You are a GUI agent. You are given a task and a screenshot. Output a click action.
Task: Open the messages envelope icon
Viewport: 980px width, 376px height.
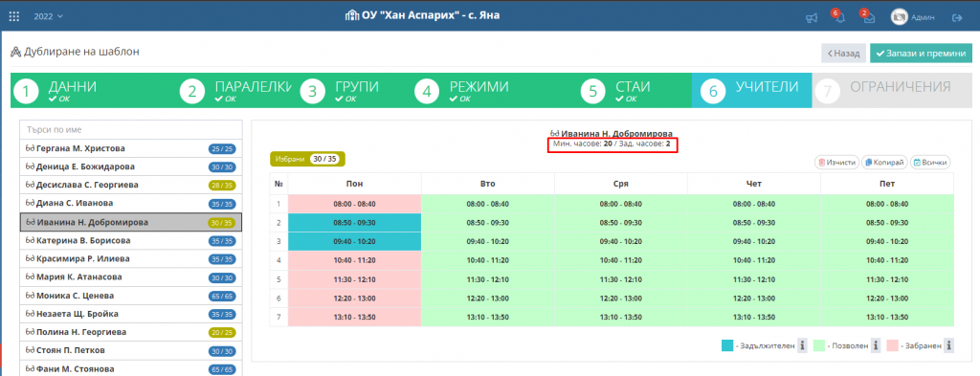pos(869,18)
